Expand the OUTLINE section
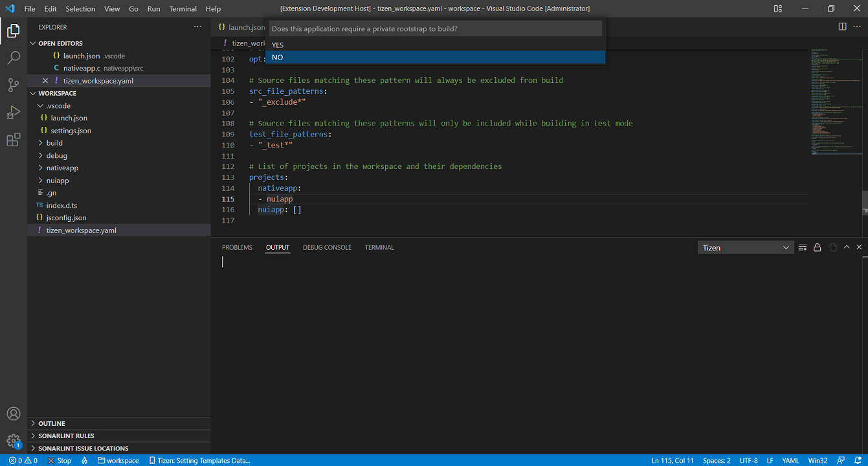The image size is (868, 466). point(52,423)
